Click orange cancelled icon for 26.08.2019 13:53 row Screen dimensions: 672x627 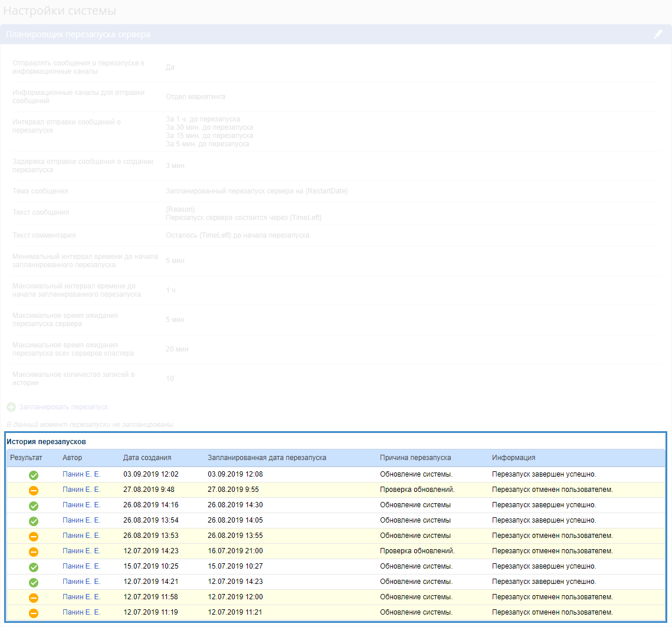click(34, 536)
